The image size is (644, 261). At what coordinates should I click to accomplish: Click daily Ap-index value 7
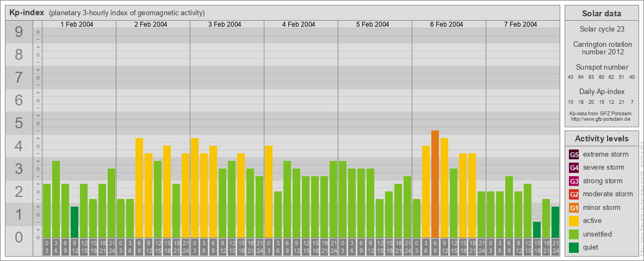632,102
